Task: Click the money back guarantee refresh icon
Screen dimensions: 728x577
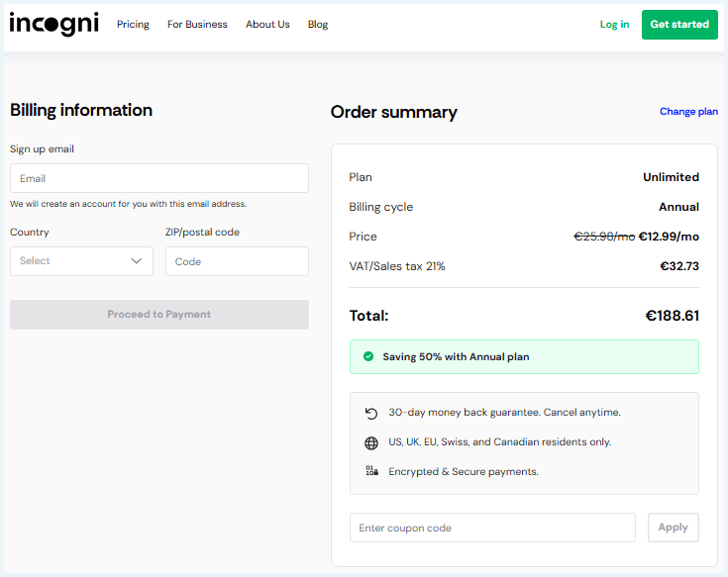Action: tap(371, 413)
